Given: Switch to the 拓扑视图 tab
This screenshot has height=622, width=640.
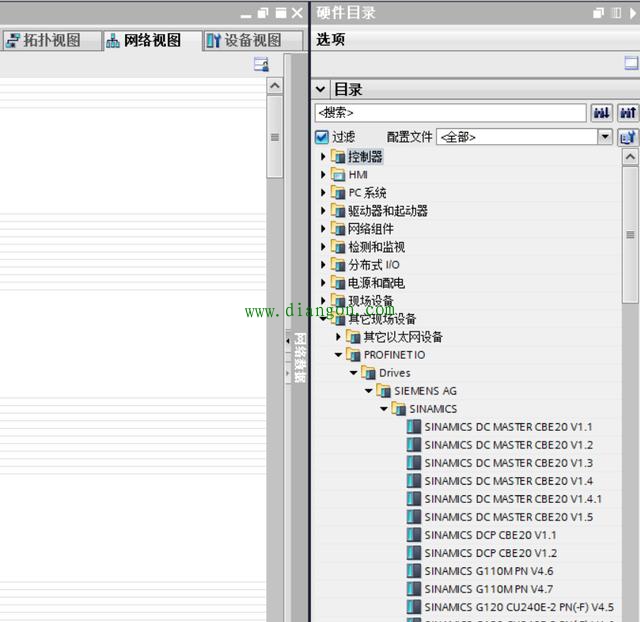Looking at the screenshot, I should [52, 41].
